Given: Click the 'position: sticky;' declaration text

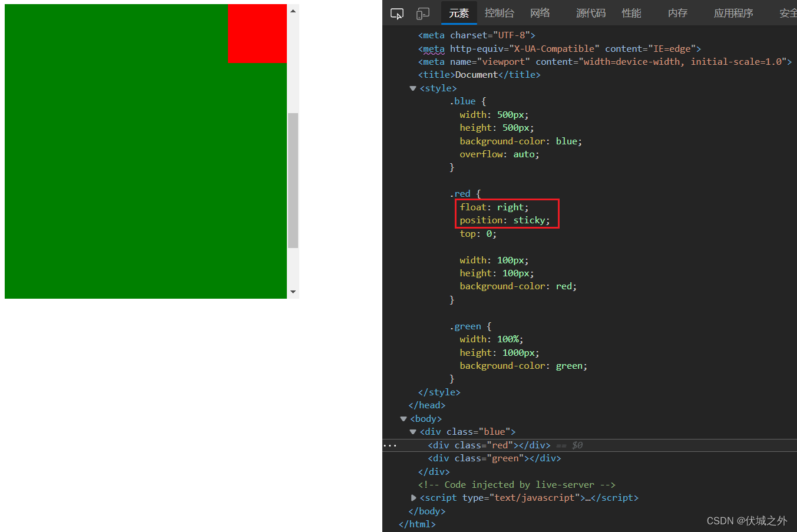Looking at the screenshot, I should [x=505, y=220].
